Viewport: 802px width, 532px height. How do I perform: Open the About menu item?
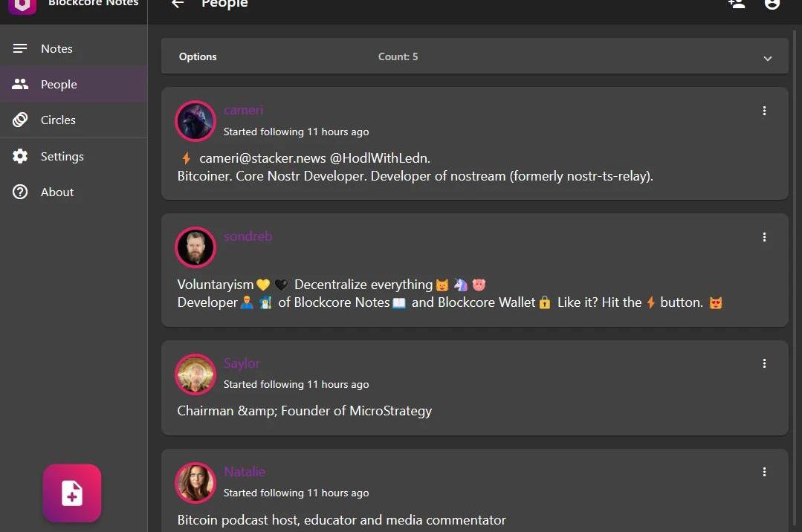(x=74, y=192)
